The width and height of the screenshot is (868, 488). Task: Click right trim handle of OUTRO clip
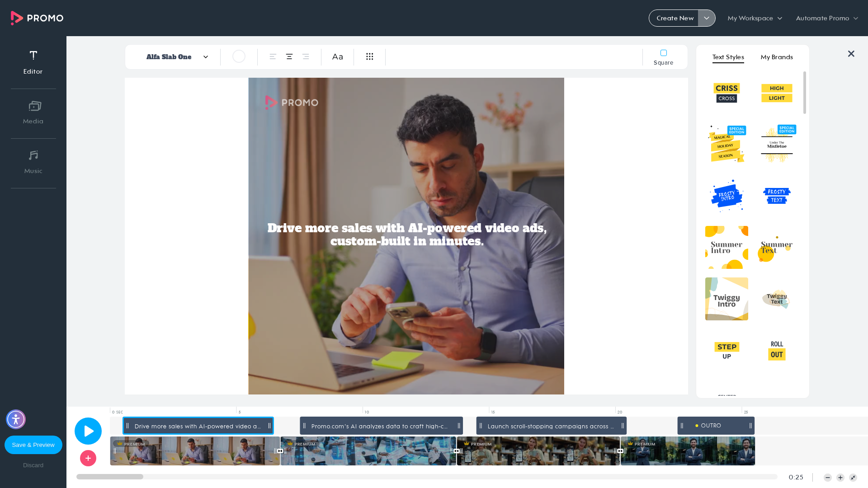point(750,426)
